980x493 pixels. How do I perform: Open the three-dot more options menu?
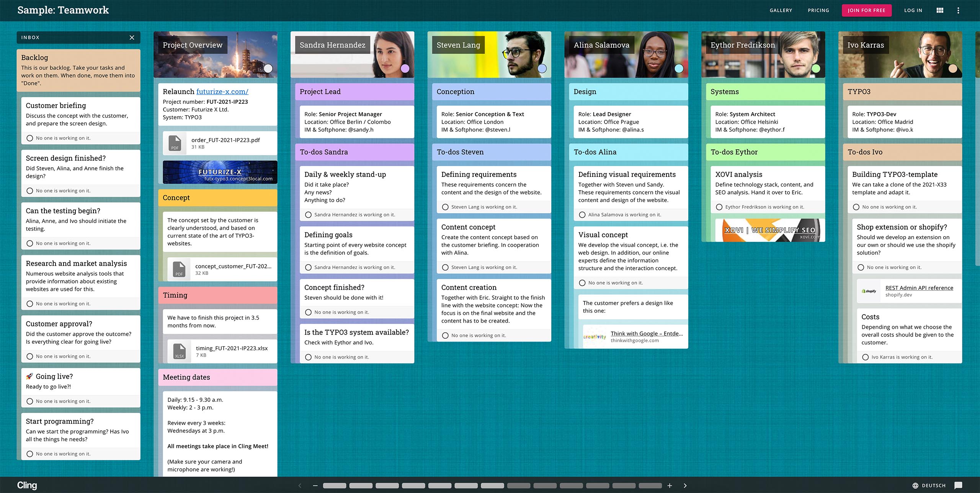point(958,10)
